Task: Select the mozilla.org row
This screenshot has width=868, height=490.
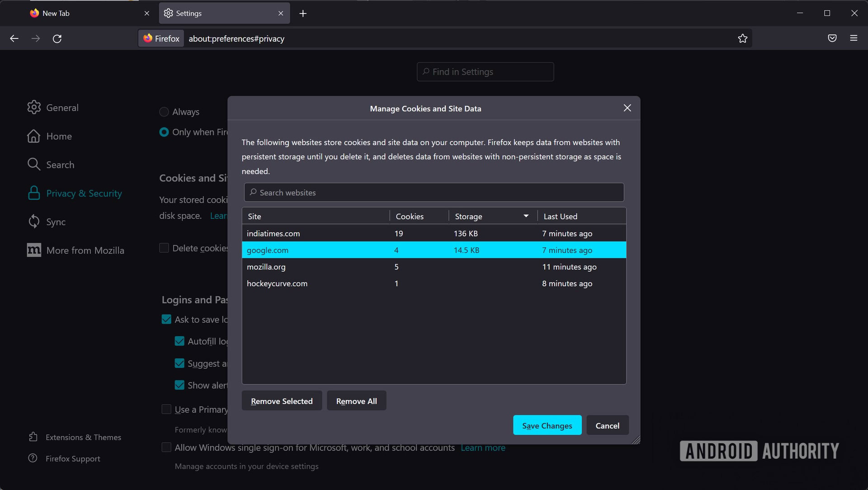Action: (x=434, y=267)
